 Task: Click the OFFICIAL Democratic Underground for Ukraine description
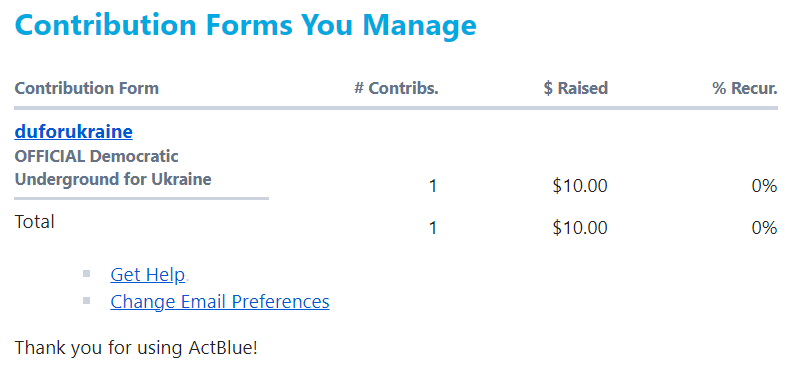click(x=113, y=168)
